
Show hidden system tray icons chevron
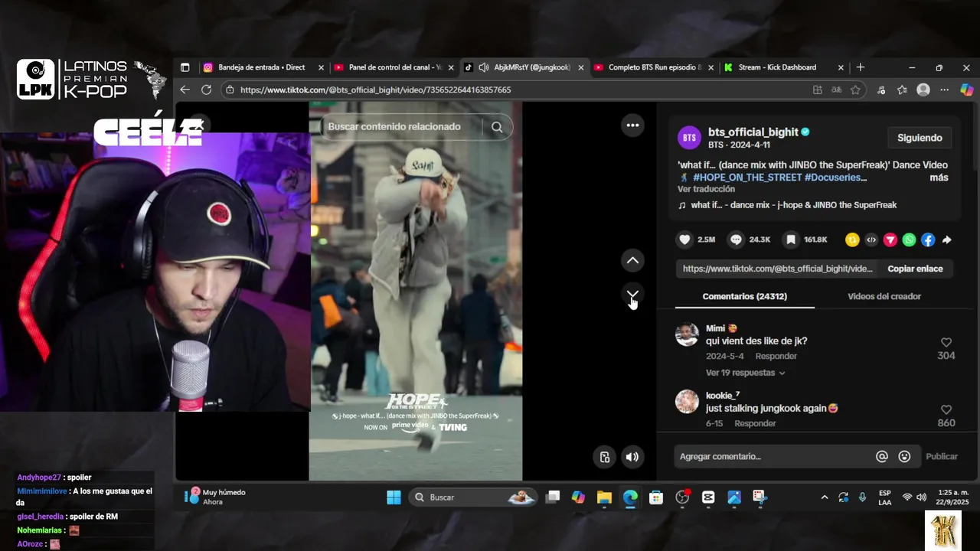tap(825, 497)
